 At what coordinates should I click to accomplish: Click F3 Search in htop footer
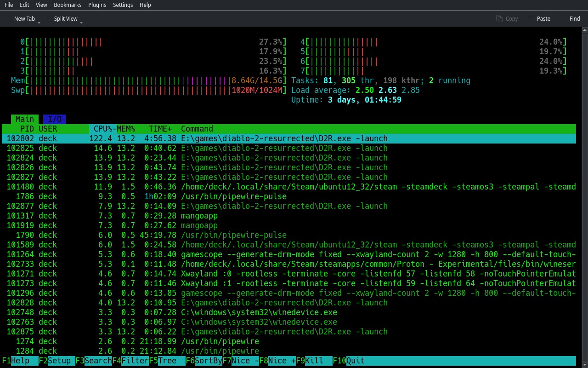point(94,361)
